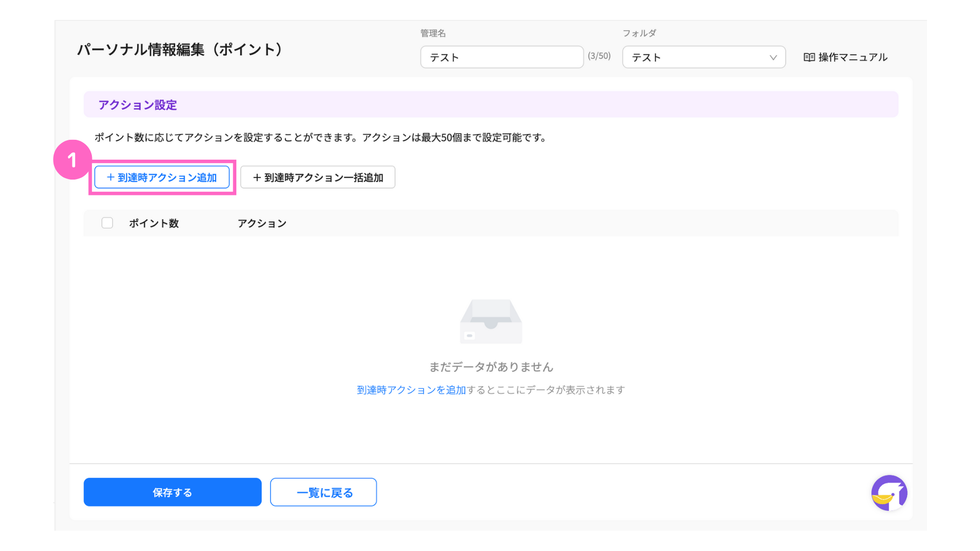Click the book icon beside 操作マニュアル
Viewport: 980px width, 551px height.
point(809,57)
